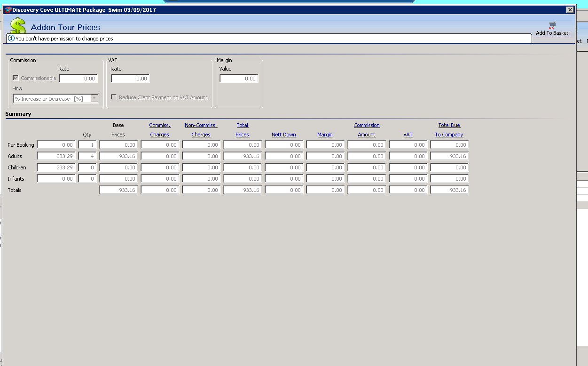Click the VAT Rate field
Image resolution: width=588 pixels, height=366 pixels.
[x=130, y=79]
